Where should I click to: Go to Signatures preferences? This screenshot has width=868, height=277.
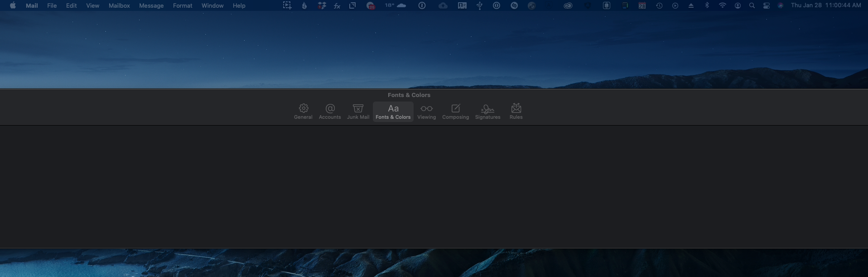[487, 112]
